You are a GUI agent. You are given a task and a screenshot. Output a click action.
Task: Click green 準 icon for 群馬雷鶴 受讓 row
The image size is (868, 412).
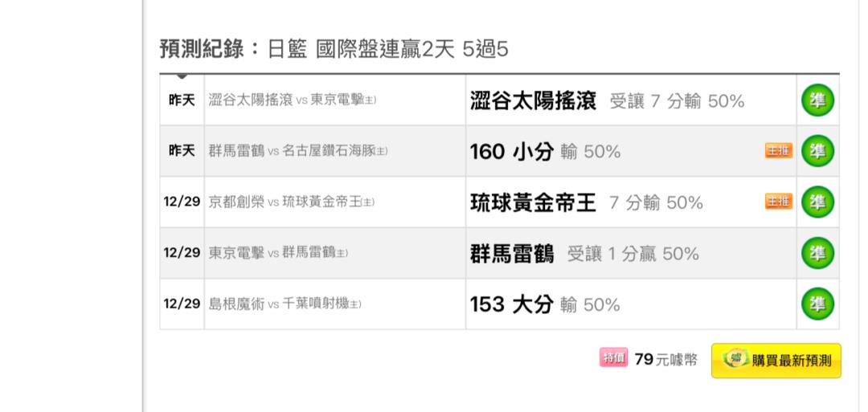[817, 253]
